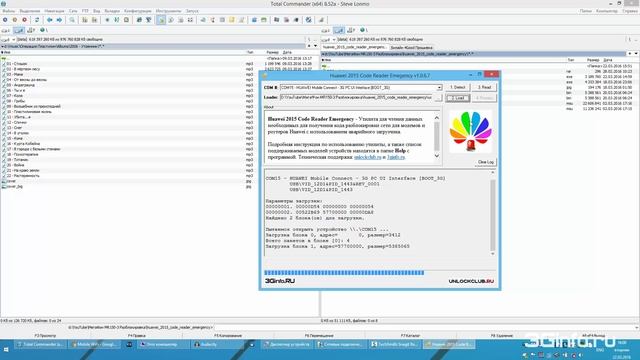This screenshot has height=360, width=640.
Task: Select network drive button in left panel
Action: [x=43, y=30]
